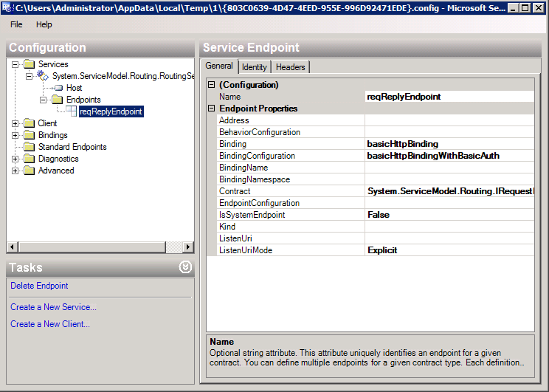
Task: Open the Headers tab
Action: click(x=290, y=67)
